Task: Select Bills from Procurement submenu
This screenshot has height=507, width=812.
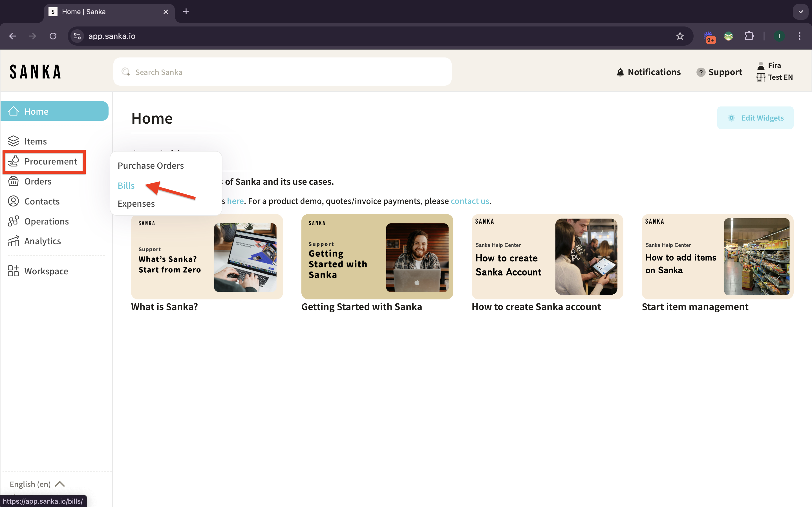Action: tap(126, 185)
